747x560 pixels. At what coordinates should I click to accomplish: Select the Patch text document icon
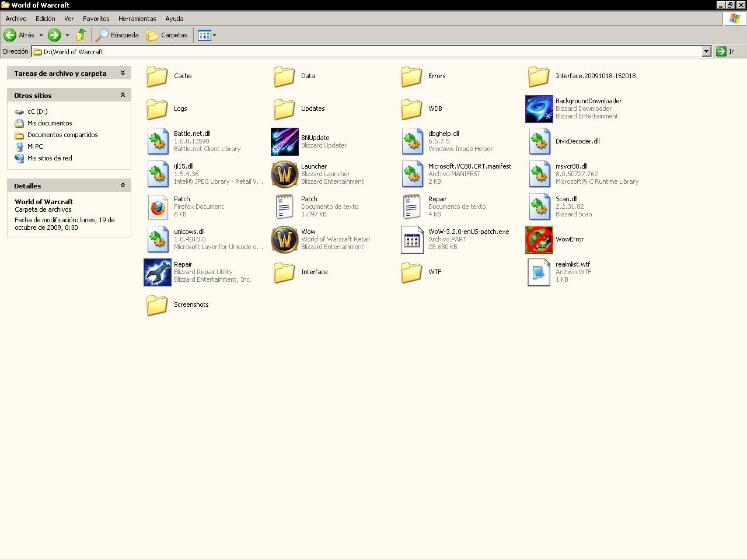(x=285, y=207)
